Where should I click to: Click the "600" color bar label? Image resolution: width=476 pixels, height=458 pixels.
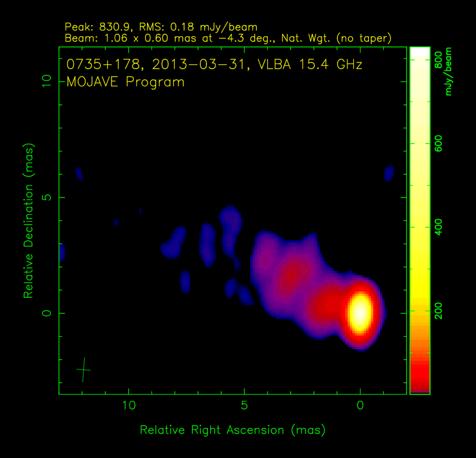coord(438,143)
